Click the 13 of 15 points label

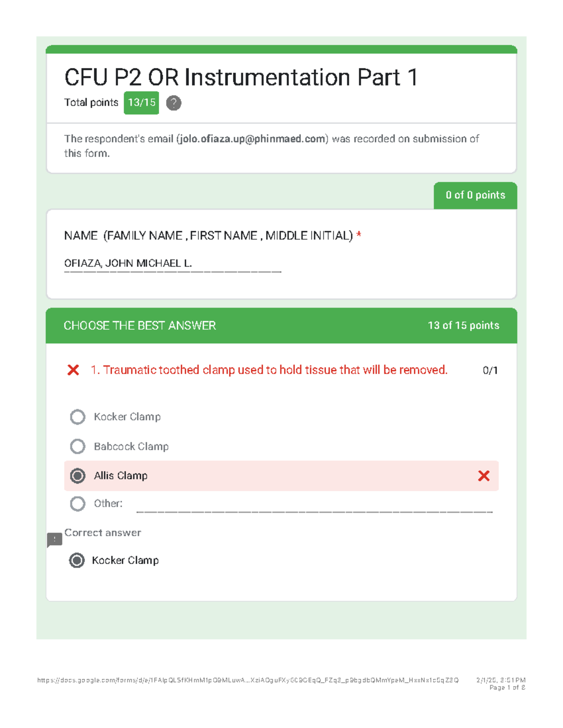[x=463, y=326]
